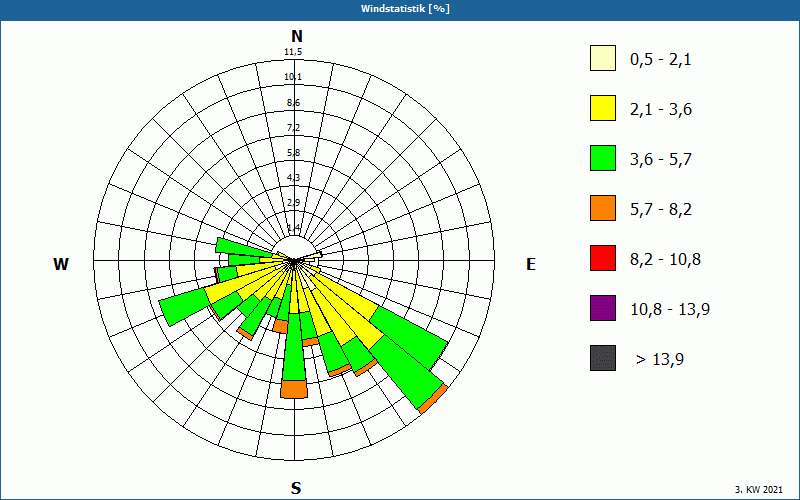800x500 pixels.
Task: Click the legend label 8,2 - 10,8
Action: coord(665,260)
